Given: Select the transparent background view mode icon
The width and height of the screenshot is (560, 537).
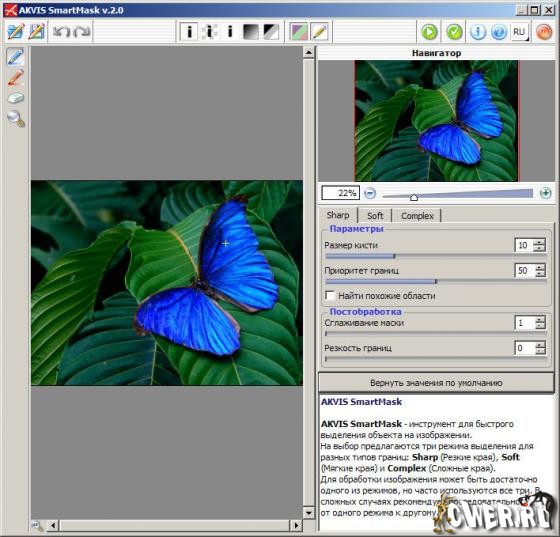Looking at the screenshot, I should tap(210, 32).
